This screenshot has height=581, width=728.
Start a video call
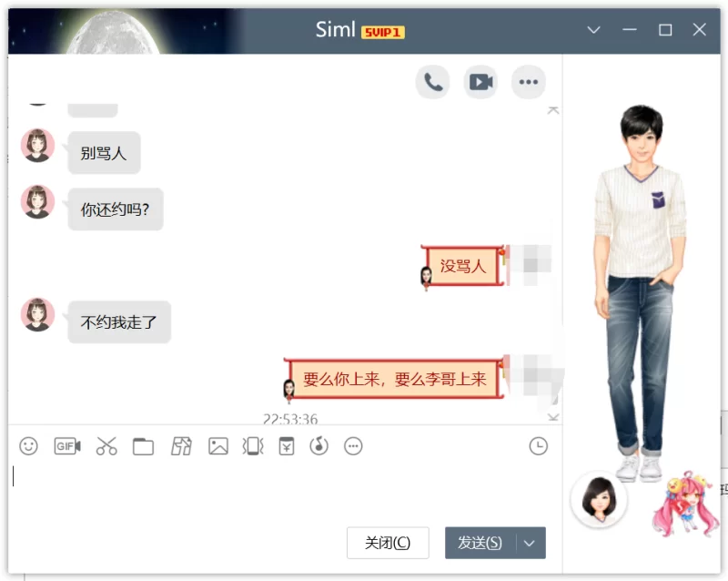(x=480, y=82)
